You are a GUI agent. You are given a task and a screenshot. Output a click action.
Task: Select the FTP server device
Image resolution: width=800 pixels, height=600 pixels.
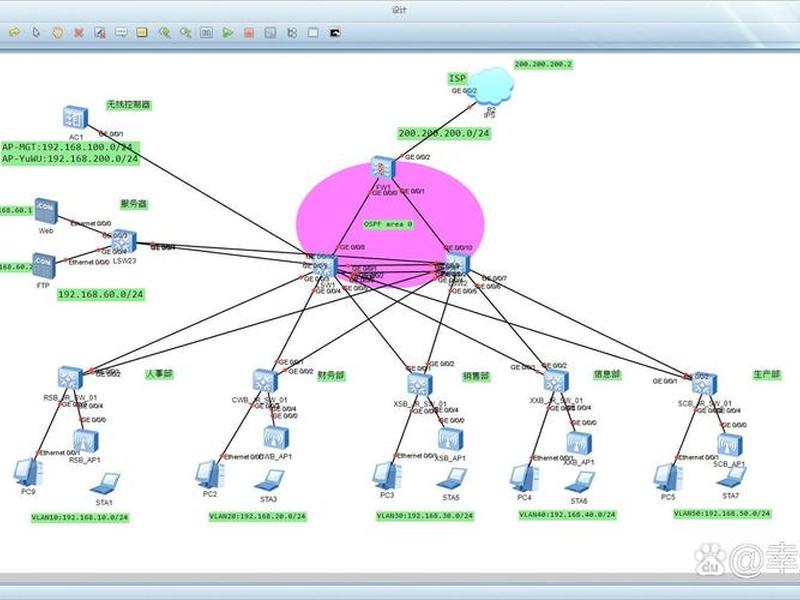coord(44,266)
